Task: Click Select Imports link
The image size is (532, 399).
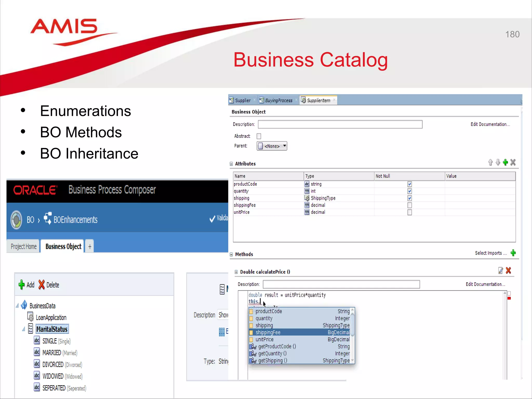Action: (x=491, y=253)
